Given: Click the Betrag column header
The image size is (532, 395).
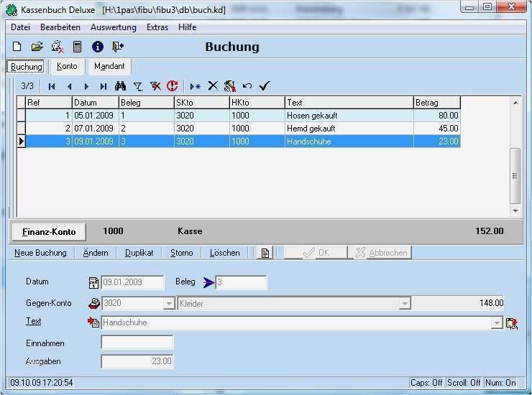Looking at the screenshot, I should [437, 103].
